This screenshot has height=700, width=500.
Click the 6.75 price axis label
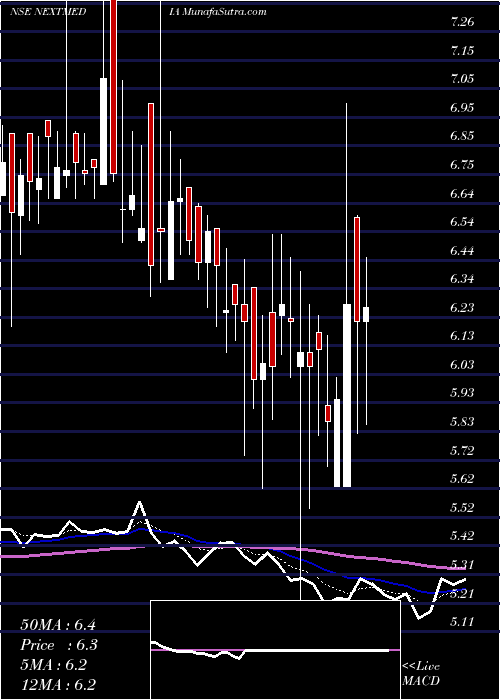coord(462,165)
